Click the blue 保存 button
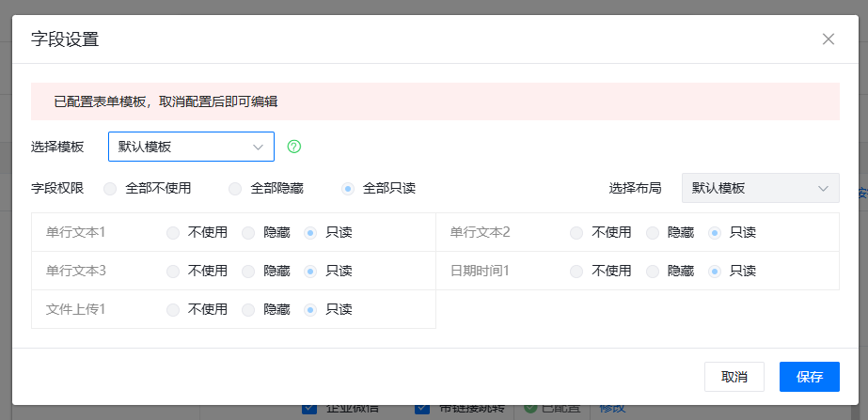This screenshot has width=868, height=420. pyautogui.click(x=809, y=377)
